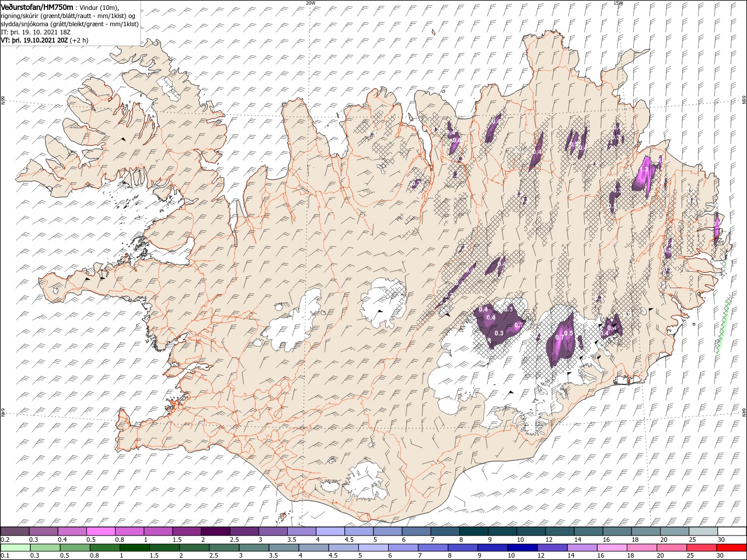The image size is (747, 560).
Task: Click the '15W' longitude label at the top
Action: click(x=617, y=3)
